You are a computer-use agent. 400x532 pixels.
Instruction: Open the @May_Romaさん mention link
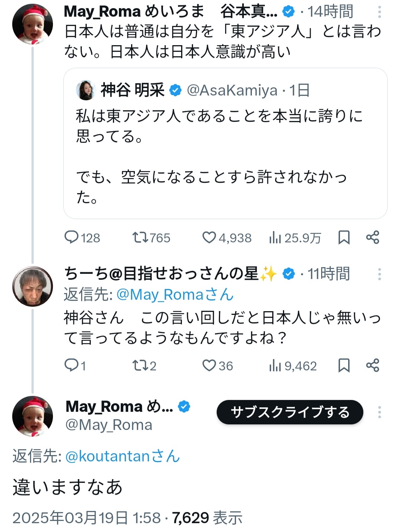(x=175, y=294)
